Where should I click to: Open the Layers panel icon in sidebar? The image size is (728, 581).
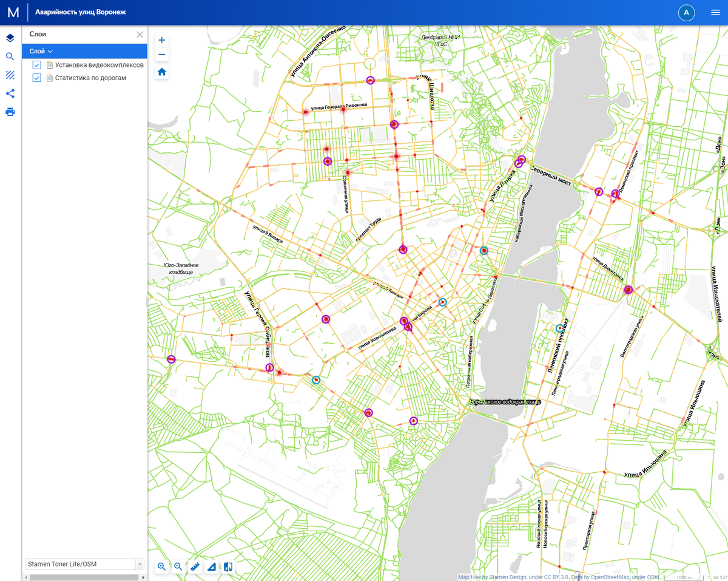(x=10, y=38)
